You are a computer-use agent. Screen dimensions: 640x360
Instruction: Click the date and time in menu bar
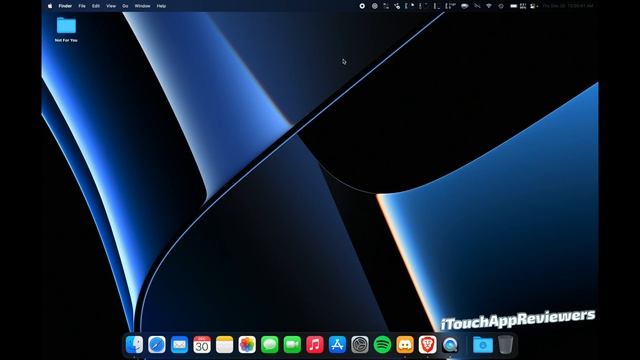pos(568,6)
